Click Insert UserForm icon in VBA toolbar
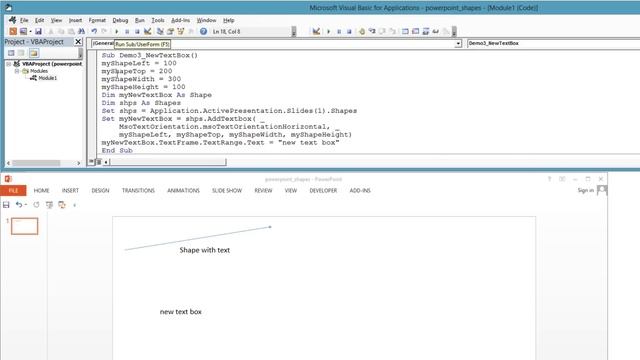Viewport: 640px width, 360px height. [23, 31]
